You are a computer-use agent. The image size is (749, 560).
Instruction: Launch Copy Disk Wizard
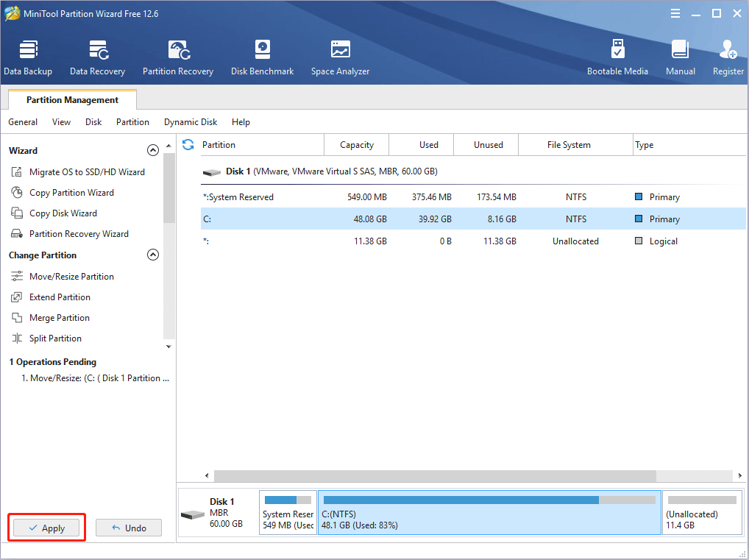point(54,213)
